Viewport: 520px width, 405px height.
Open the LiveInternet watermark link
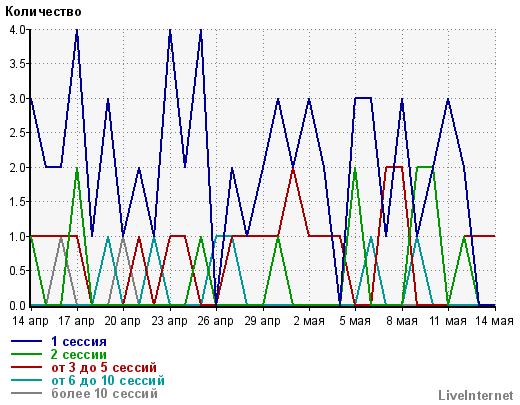click(x=476, y=395)
